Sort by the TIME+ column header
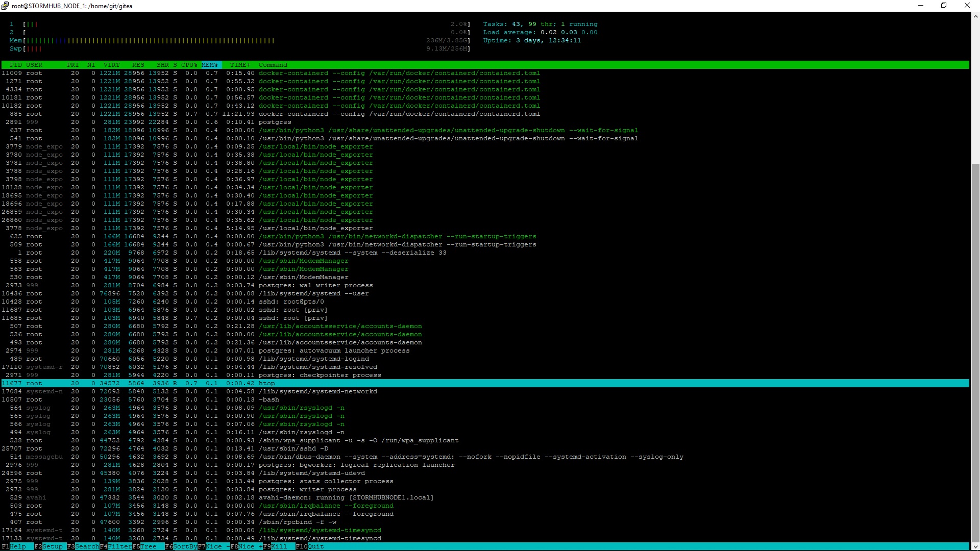Viewport: 980px width, 551px height. [240, 65]
